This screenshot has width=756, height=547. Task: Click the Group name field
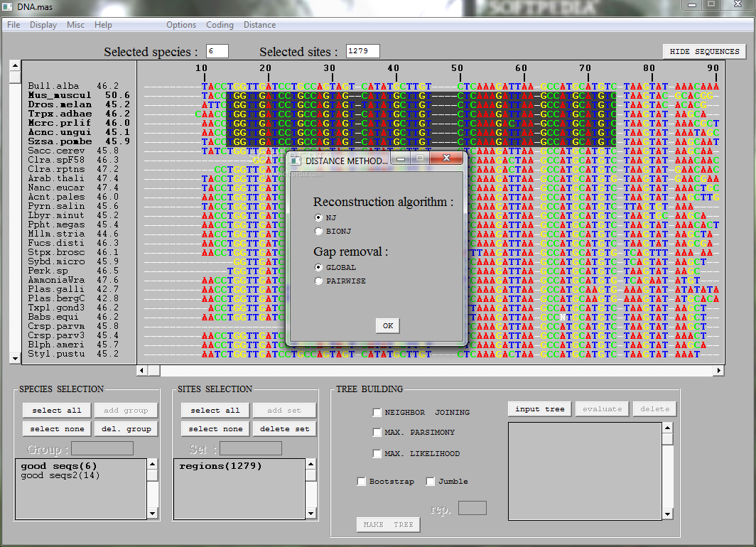coord(102,449)
